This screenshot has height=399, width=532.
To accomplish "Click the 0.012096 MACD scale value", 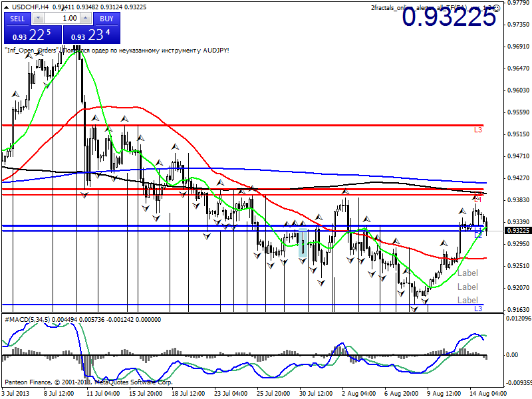I will (x=519, y=319).
